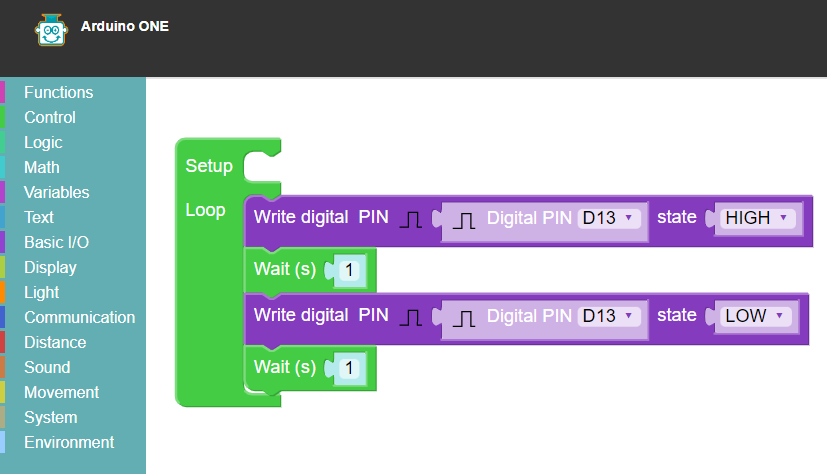Show the Environment category blocks

click(69, 442)
